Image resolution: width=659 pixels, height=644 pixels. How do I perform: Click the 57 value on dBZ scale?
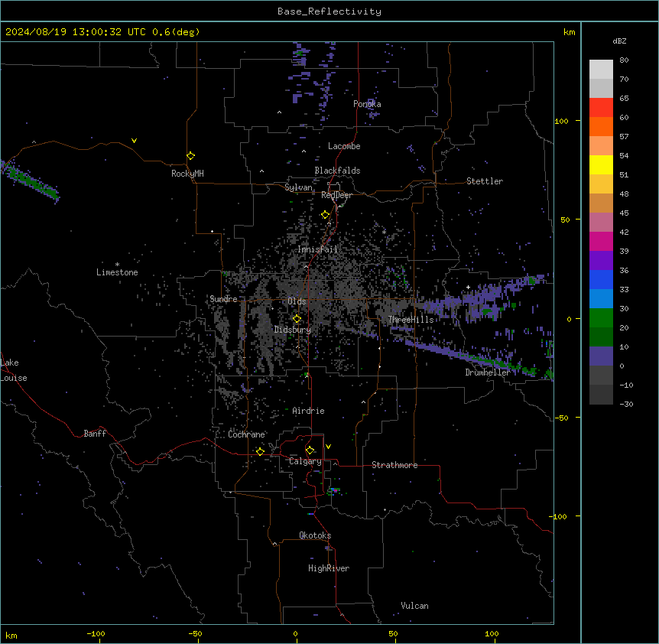[624, 137]
